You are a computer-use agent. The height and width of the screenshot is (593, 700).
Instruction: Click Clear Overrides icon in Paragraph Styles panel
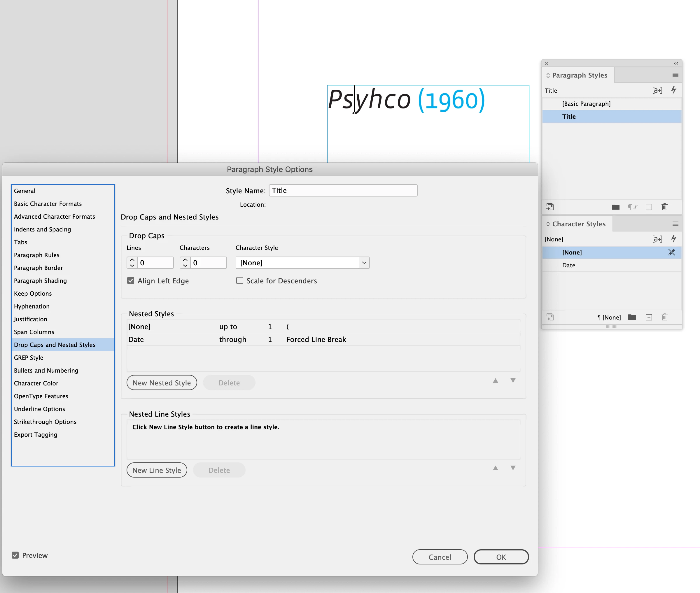pos(632,207)
